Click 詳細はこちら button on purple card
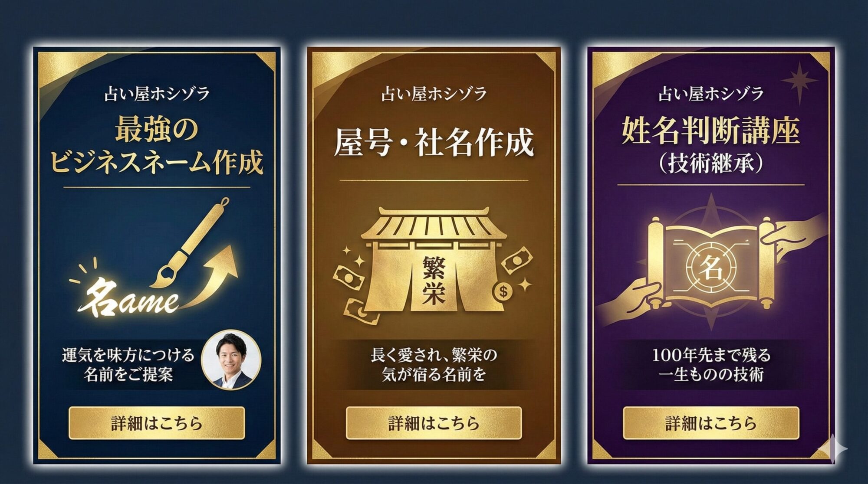 [x=711, y=423]
